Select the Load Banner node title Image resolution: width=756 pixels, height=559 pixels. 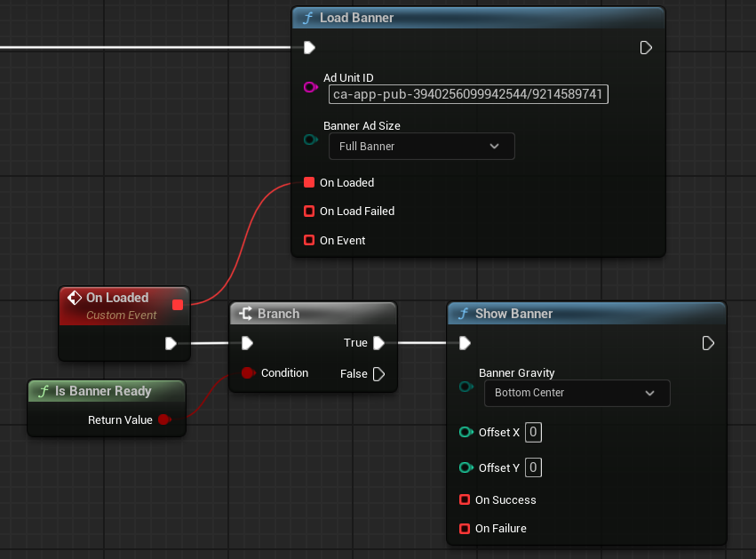[356, 18]
